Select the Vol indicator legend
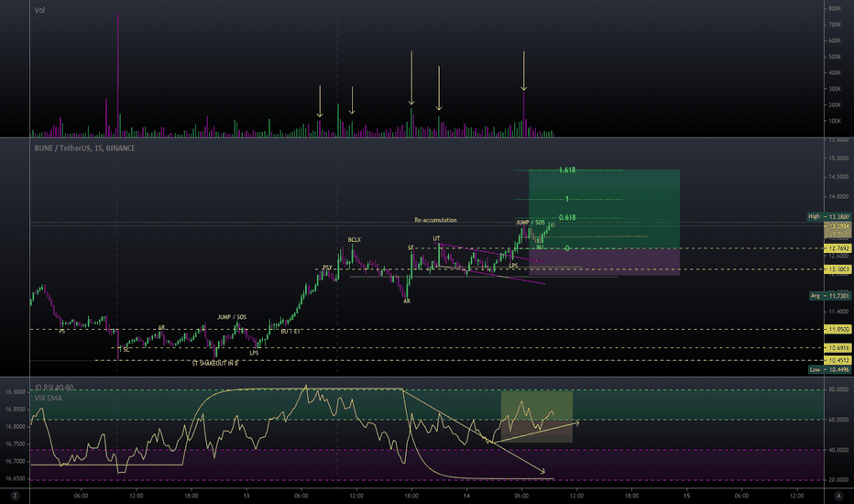This screenshot has width=854, height=504. (39, 10)
